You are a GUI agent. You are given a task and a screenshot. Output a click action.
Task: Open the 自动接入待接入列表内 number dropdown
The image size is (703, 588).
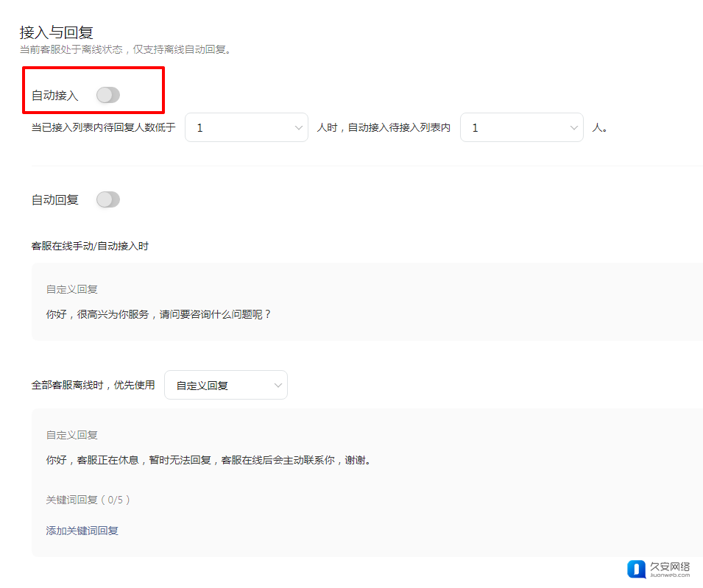[x=521, y=127]
